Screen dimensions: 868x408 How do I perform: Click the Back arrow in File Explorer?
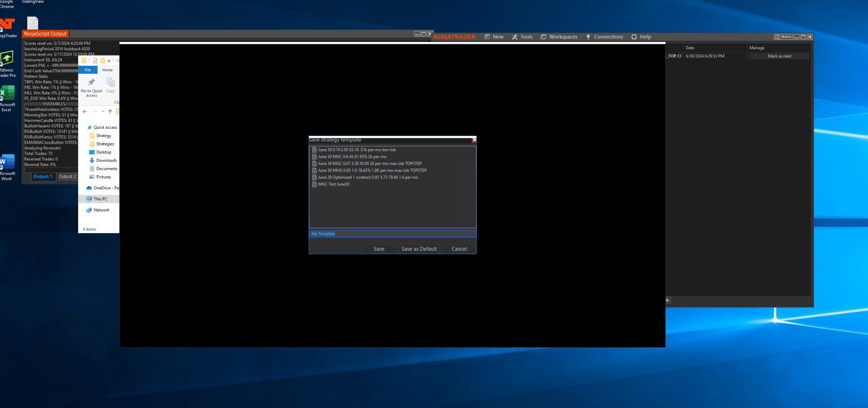coord(85,112)
